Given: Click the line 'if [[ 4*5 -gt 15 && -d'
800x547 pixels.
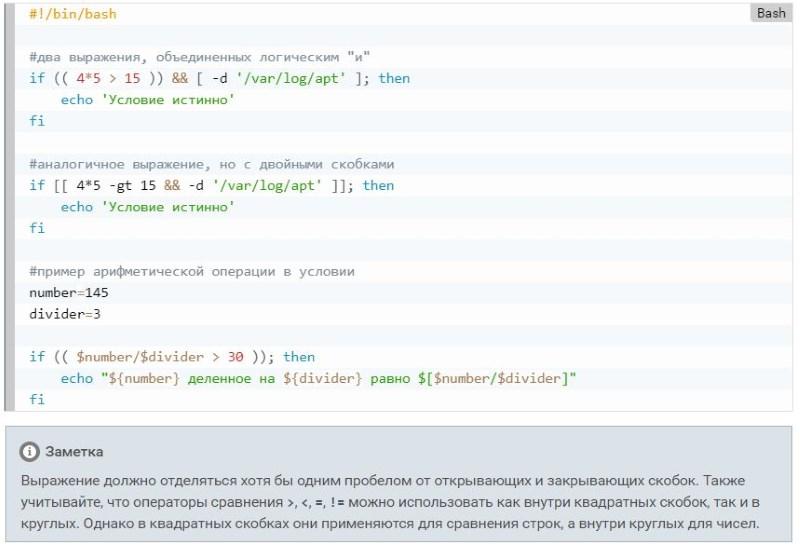Looking at the screenshot, I should point(212,185).
